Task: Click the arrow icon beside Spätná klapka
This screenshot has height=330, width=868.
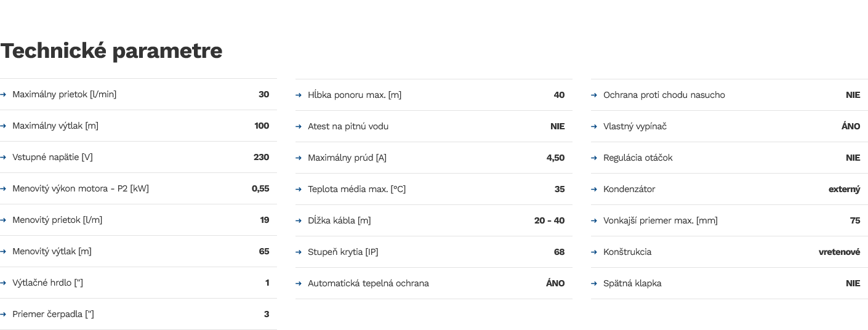Action: (x=594, y=284)
